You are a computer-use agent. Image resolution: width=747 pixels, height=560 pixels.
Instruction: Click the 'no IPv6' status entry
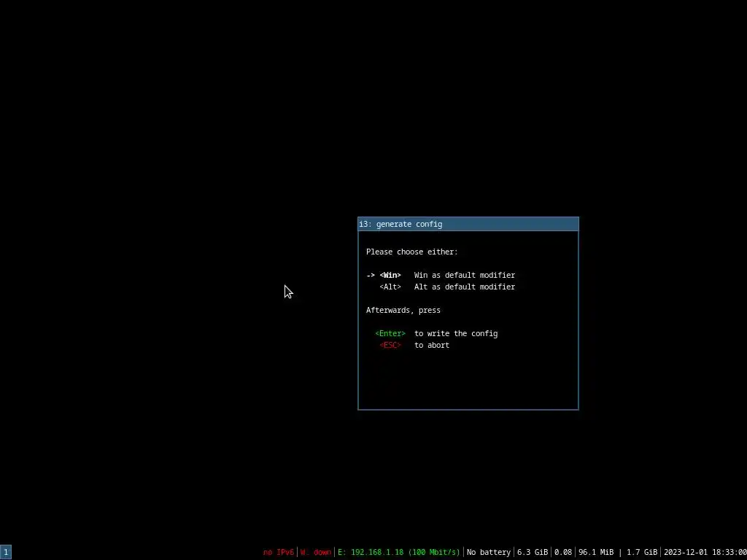279,553
